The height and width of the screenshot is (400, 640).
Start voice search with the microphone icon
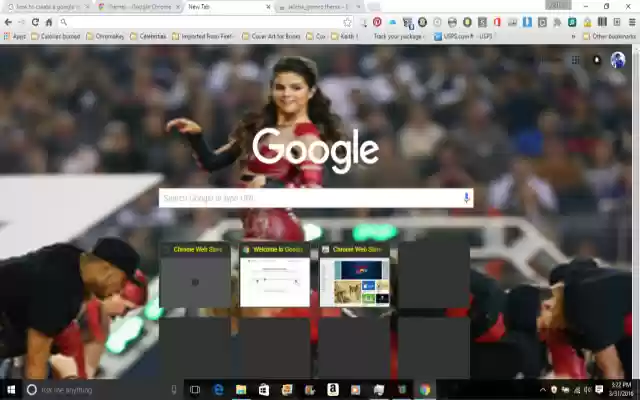point(466,198)
